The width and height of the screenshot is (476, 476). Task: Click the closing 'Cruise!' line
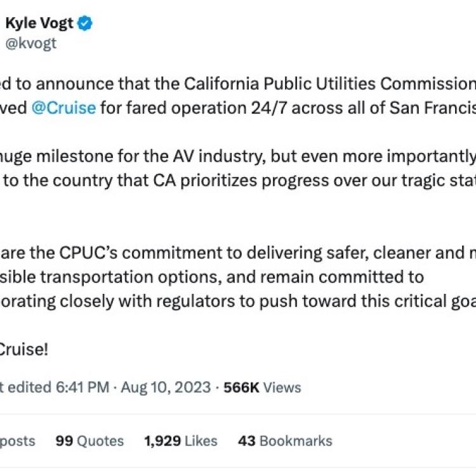pos(23,350)
